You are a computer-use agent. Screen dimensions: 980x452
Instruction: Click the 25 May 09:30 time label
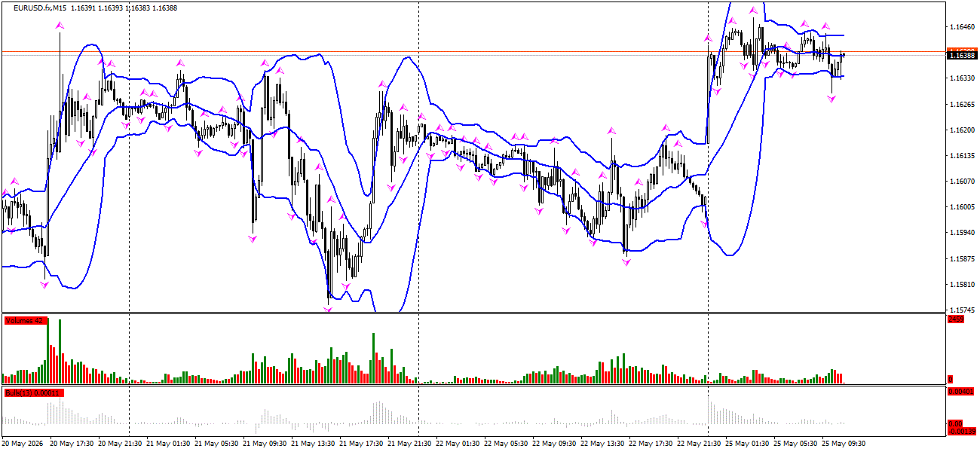pos(844,444)
